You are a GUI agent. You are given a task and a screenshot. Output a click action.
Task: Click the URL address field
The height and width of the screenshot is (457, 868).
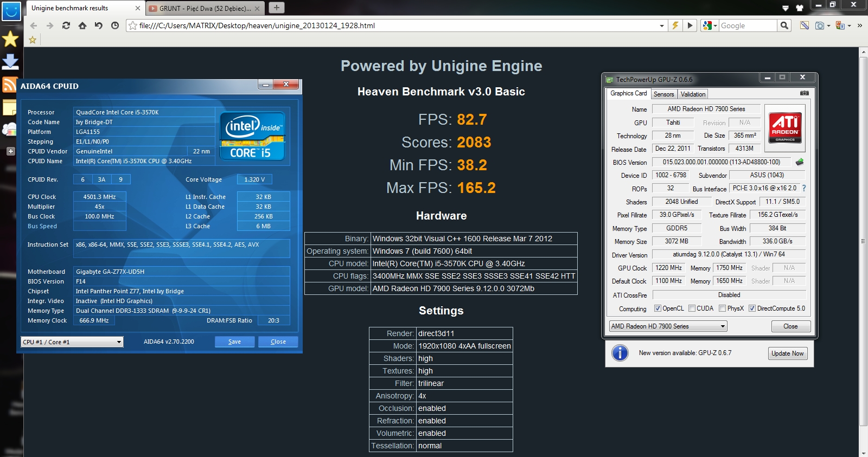pos(398,25)
